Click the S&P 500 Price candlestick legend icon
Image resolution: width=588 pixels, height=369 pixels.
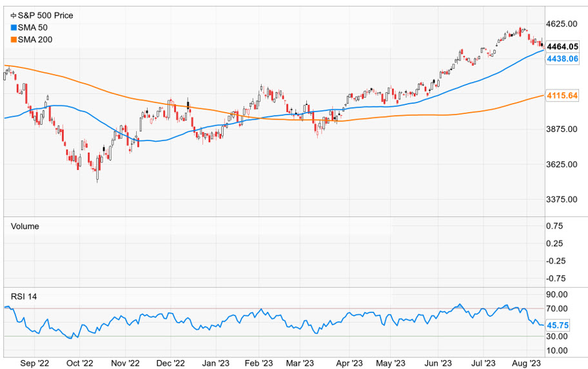(x=14, y=15)
